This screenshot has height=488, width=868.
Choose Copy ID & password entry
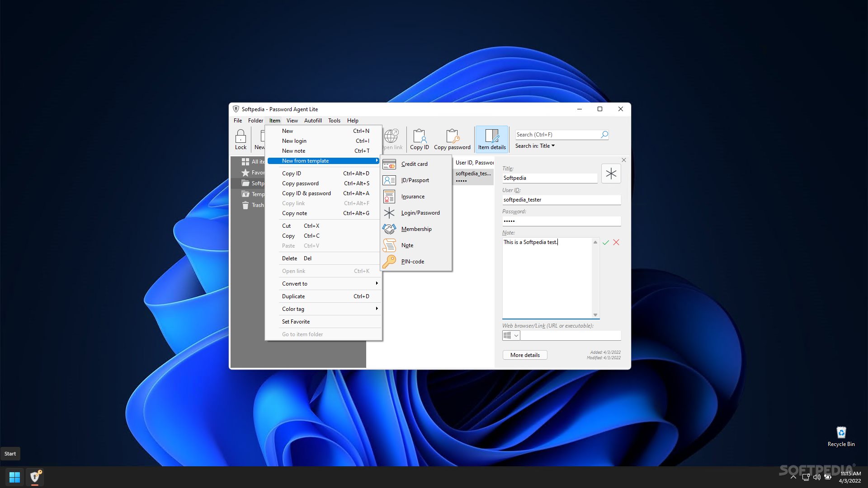click(325, 193)
